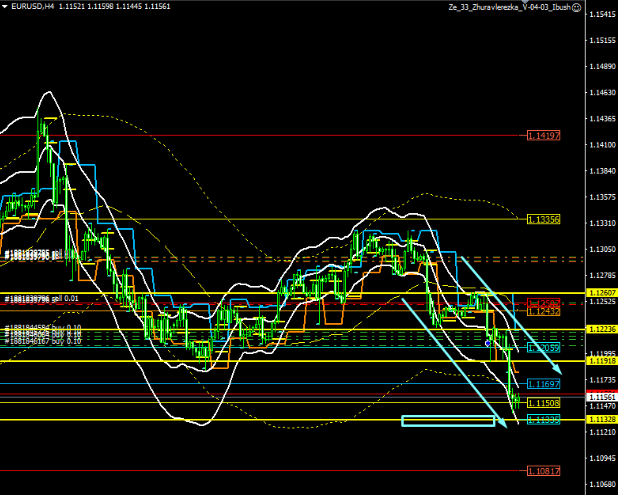The image size is (618, 495).
Task: Select the cyan rectangle drawn near 1.11328
Action: pyautogui.click(x=448, y=421)
